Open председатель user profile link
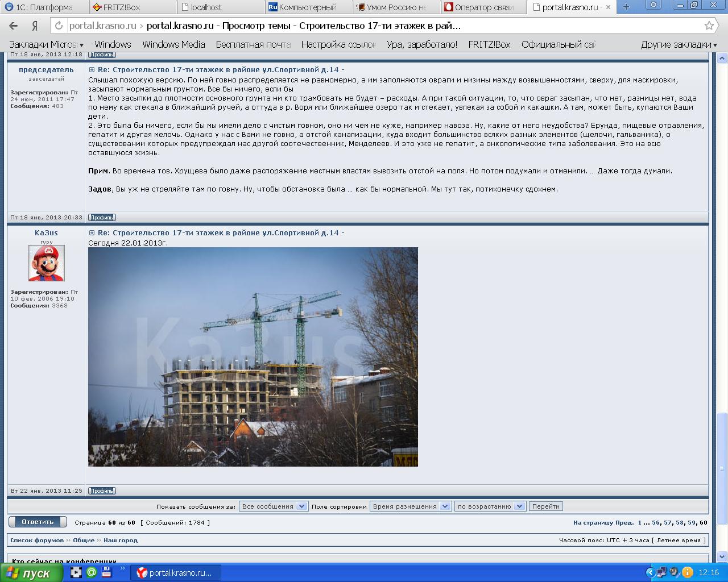Image resolution: width=728 pixels, height=582 pixels. tap(46, 70)
